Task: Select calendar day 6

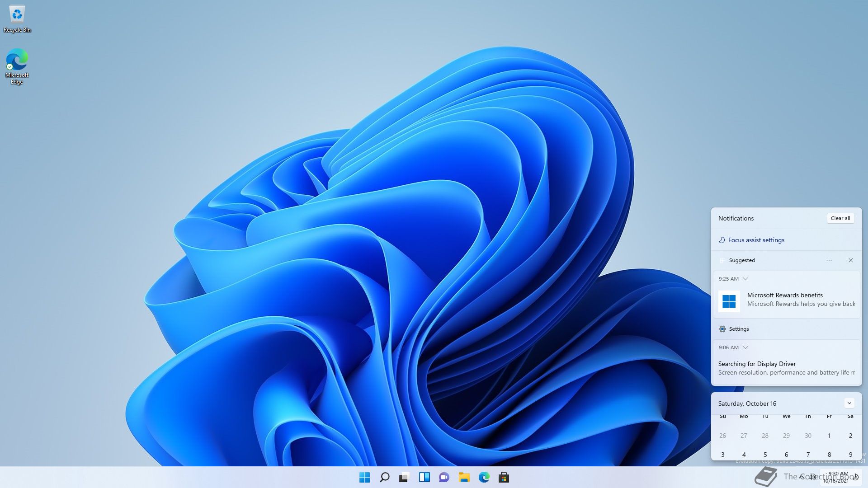Action: 786,455
